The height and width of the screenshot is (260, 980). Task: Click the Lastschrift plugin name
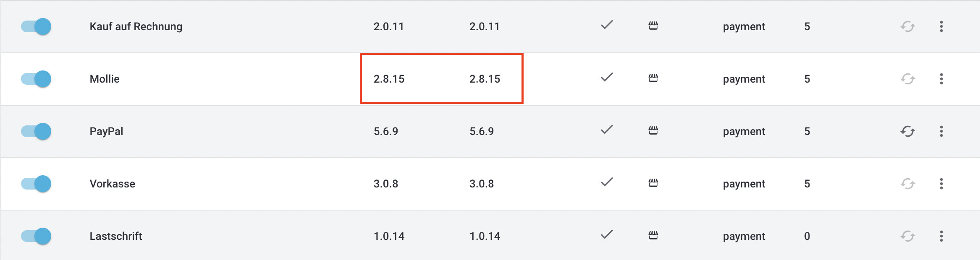[116, 236]
